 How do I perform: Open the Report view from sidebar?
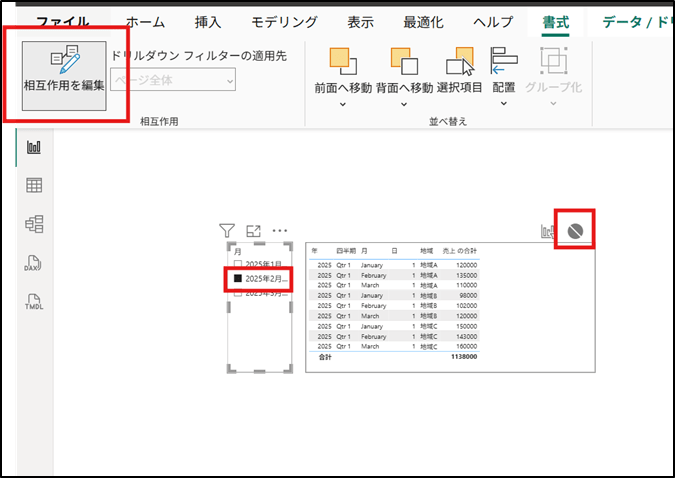coord(34,147)
